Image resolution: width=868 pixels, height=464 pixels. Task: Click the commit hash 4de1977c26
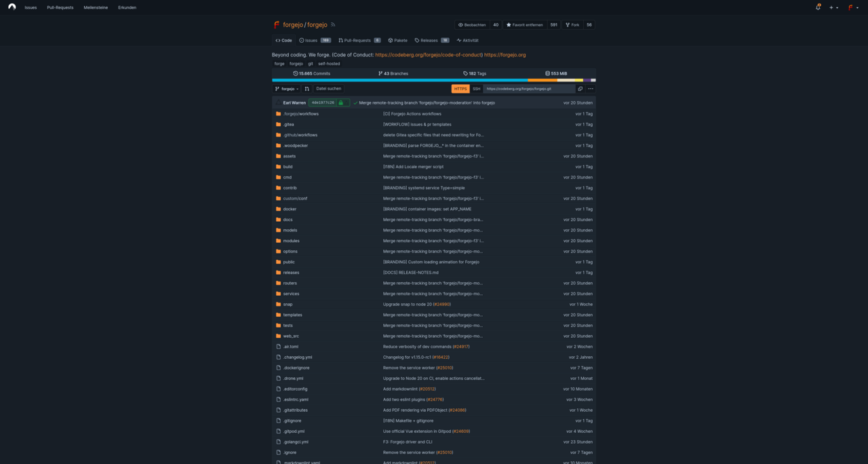(323, 102)
